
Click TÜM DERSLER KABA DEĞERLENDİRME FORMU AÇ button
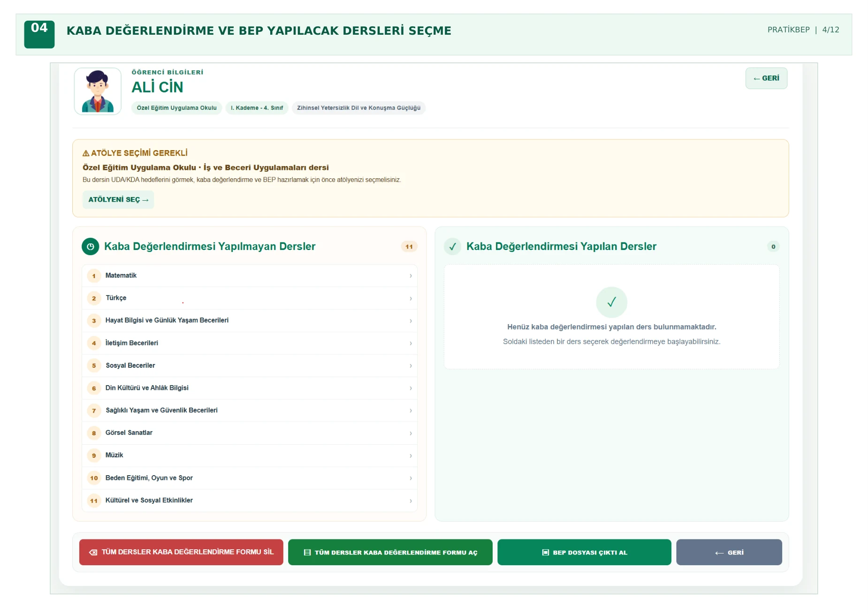point(390,552)
